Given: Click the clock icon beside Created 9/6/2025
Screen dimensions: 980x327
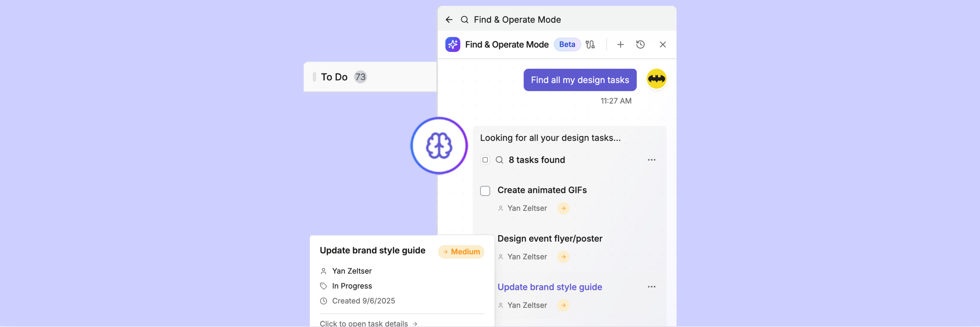Looking at the screenshot, I should point(323,301).
